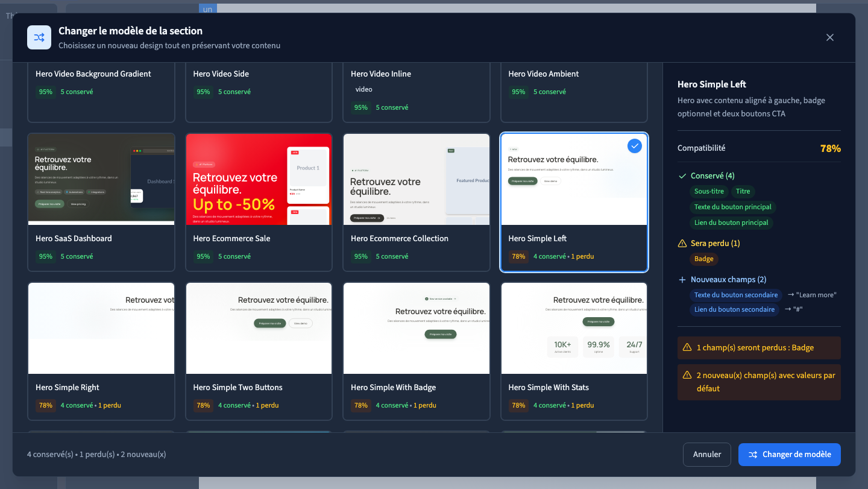Select the Hero SaaS Dashboard template thumbnail
868x489 pixels.
click(x=101, y=179)
